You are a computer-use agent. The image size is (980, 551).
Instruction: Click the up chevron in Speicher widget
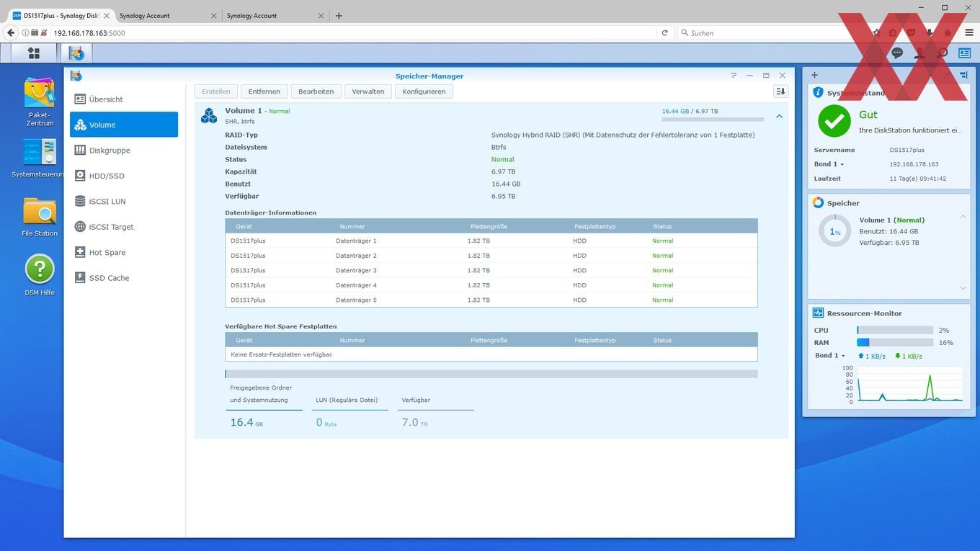pyautogui.click(x=963, y=216)
